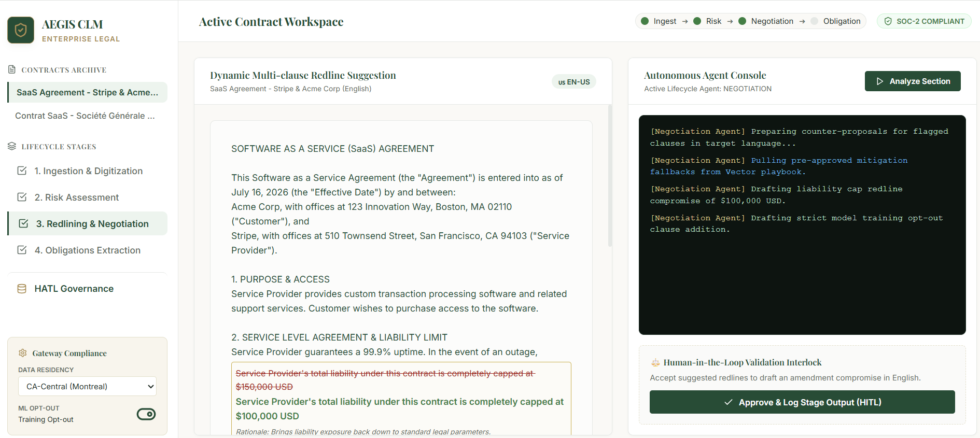
Task: Click the Risk step label in pipeline
Action: [x=713, y=21]
